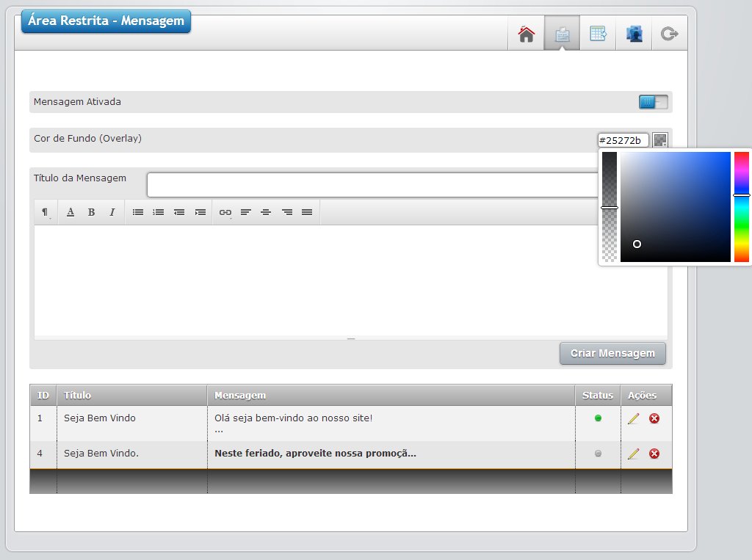The image size is (752, 560).
Task: Click the Mensagem column header
Action: click(x=391, y=395)
